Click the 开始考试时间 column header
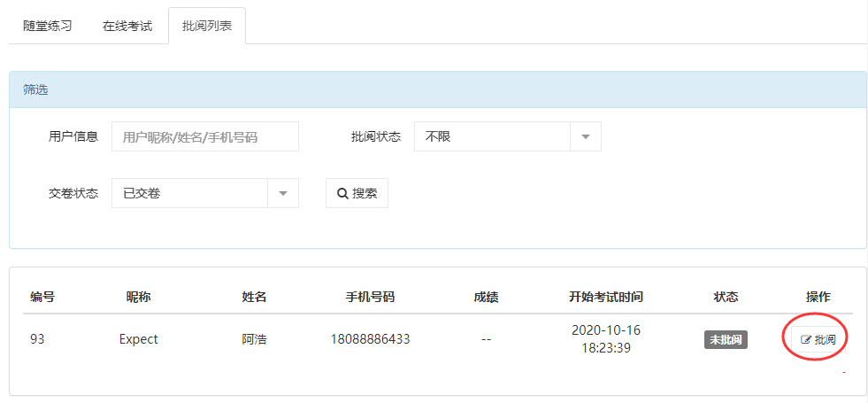Image resolution: width=868 pixels, height=403 pixels. coord(605,297)
